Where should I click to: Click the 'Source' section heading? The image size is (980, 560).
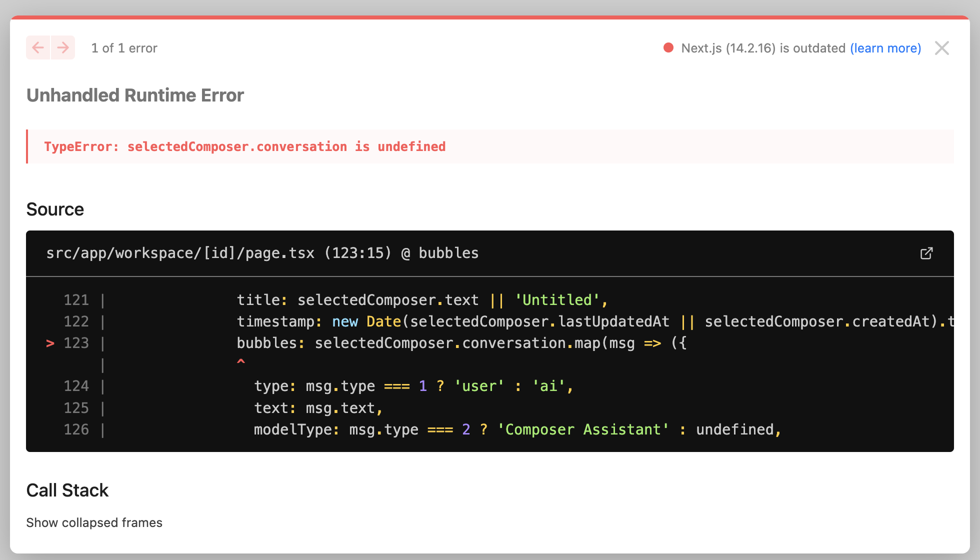55,209
